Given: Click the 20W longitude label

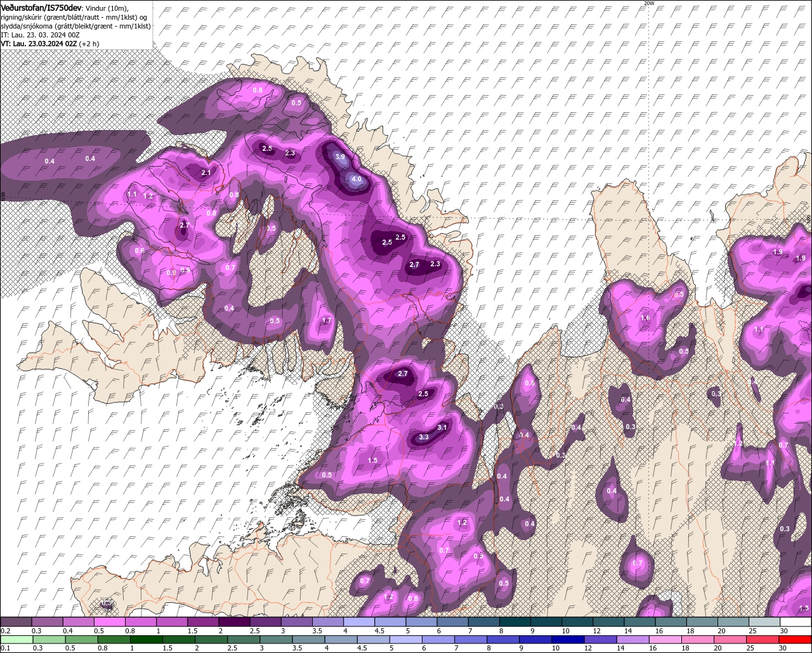Looking at the screenshot, I should point(648,3).
